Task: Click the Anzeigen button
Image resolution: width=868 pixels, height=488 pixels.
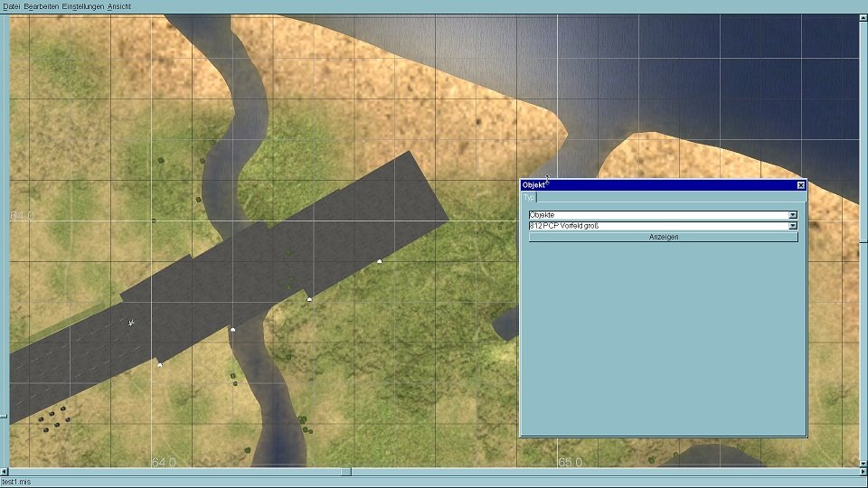Action: (663, 237)
